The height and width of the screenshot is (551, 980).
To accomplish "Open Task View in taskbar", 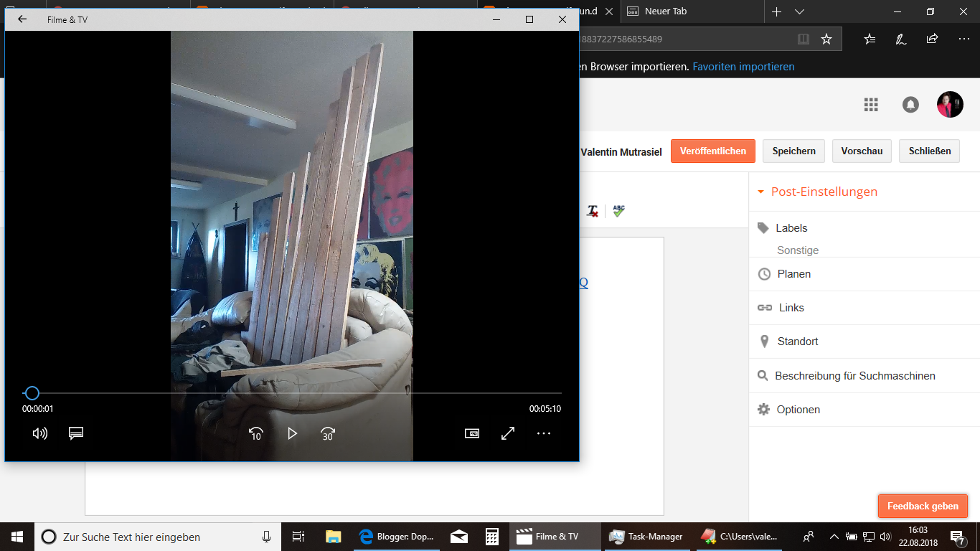I will pyautogui.click(x=298, y=537).
